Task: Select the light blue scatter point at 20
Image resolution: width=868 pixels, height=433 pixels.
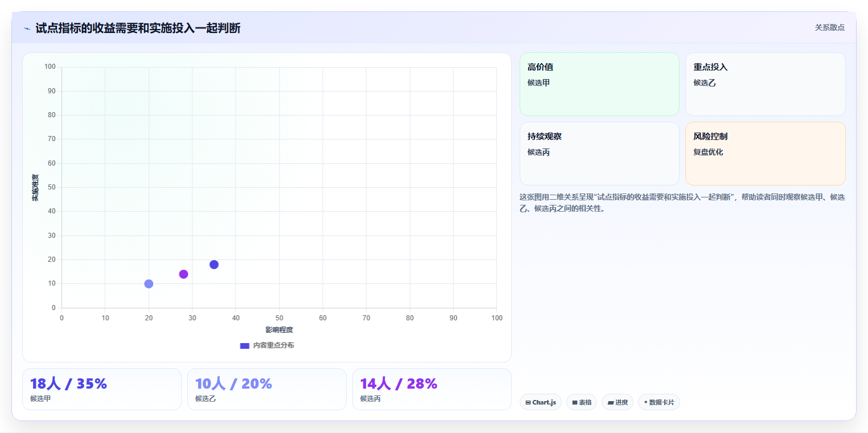Action: (149, 284)
